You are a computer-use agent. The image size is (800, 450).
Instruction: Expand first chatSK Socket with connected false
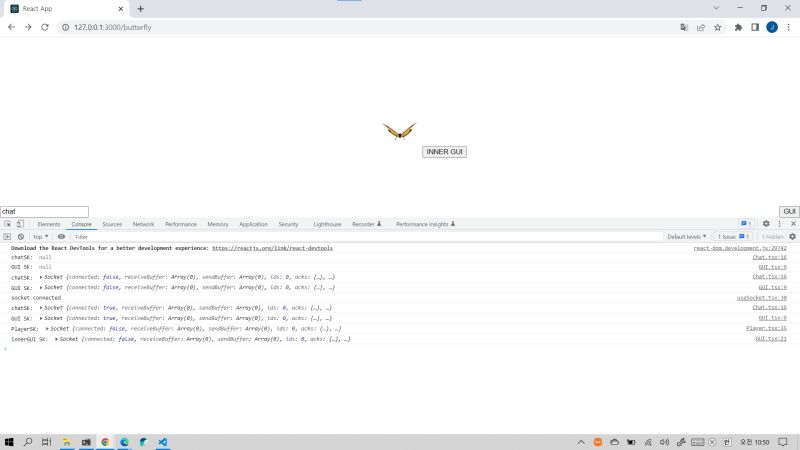41,277
